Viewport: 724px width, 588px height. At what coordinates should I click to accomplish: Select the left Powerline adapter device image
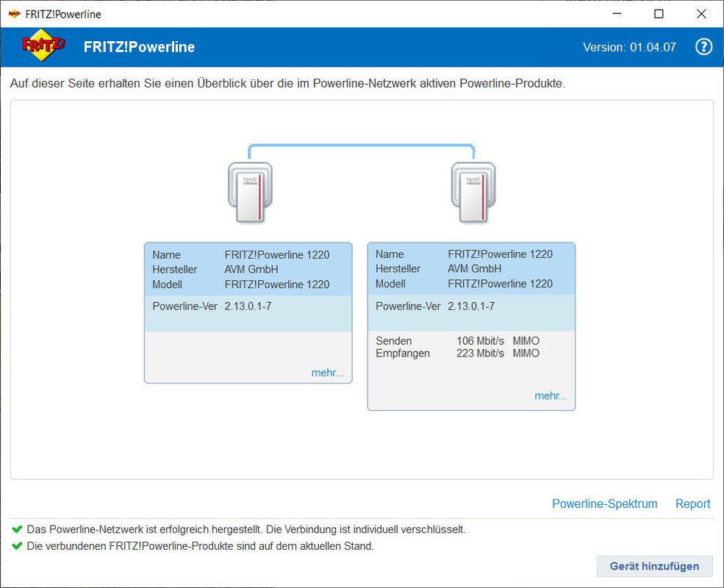tap(250, 193)
